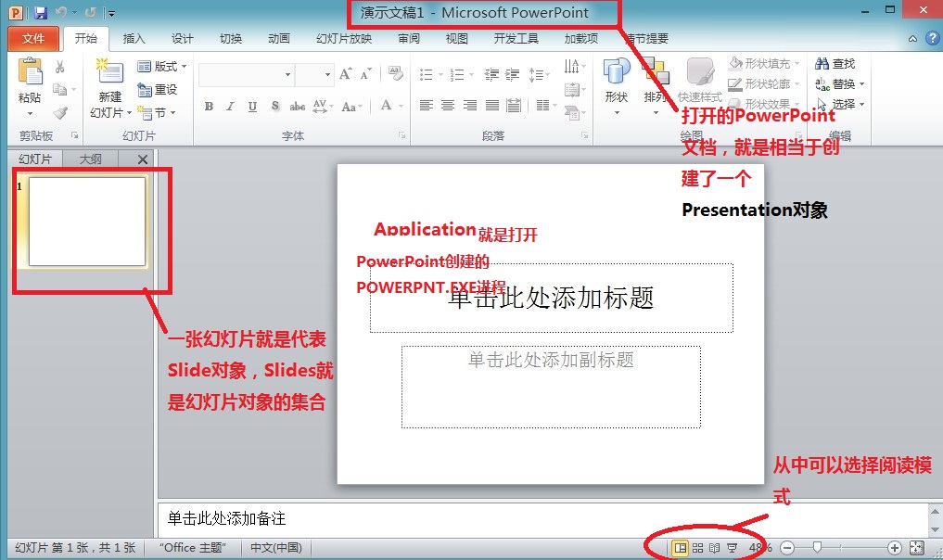Open the font name dropdown

click(288, 74)
